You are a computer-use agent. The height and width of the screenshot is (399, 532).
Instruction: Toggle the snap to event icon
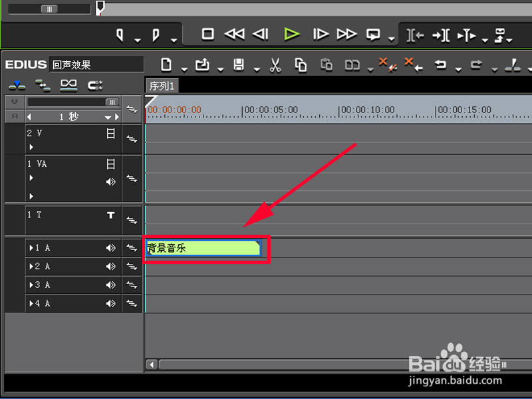[95, 85]
